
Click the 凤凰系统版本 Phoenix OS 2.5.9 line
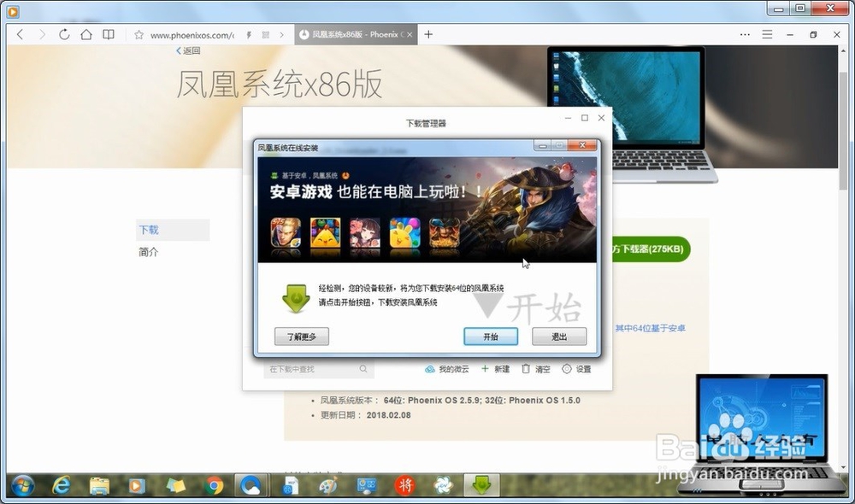[450, 401]
